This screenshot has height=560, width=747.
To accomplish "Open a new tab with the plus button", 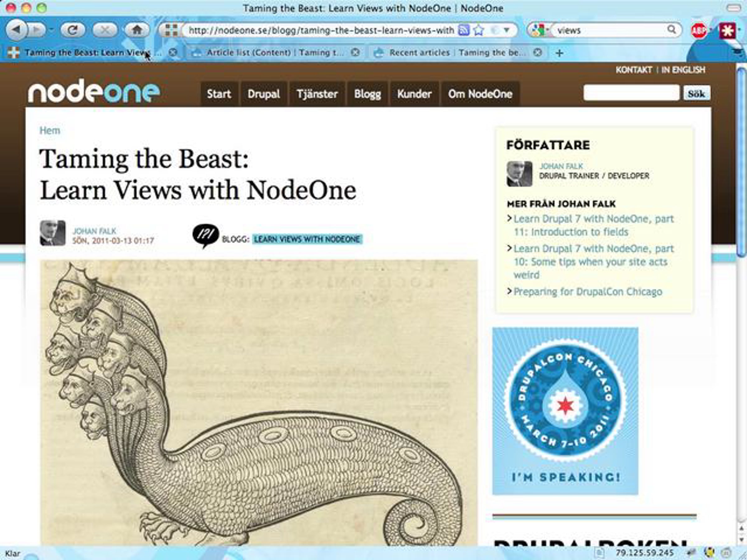I will (x=559, y=53).
